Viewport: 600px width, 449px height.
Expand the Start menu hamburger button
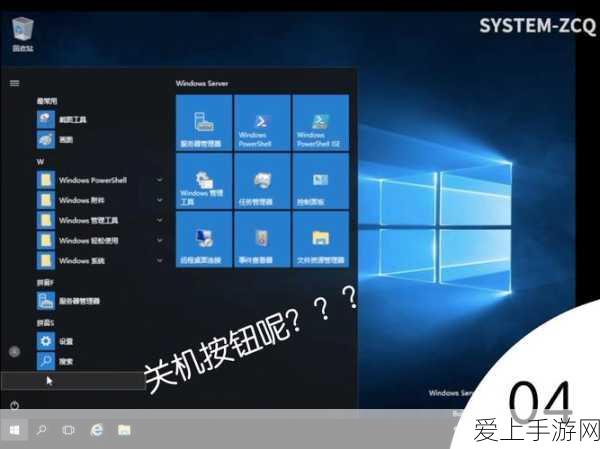coord(15,83)
